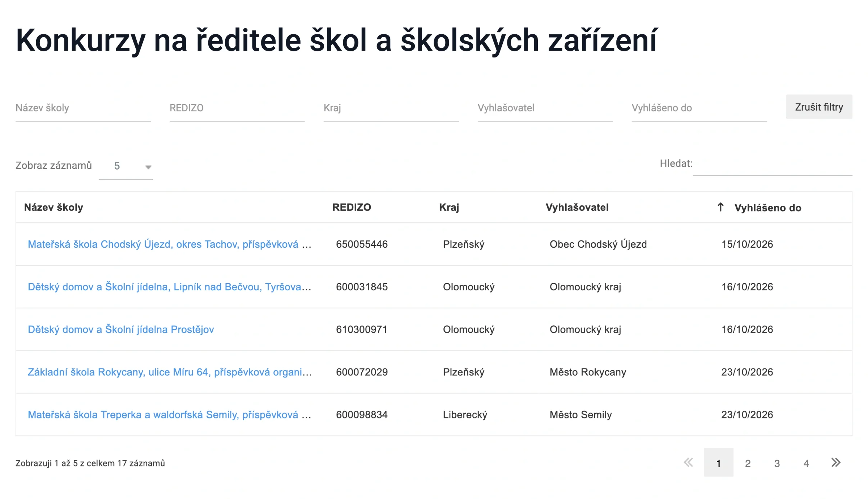Go to pagination page 3
The width and height of the screenshot is (868, 499).
[x=777, y=463]
